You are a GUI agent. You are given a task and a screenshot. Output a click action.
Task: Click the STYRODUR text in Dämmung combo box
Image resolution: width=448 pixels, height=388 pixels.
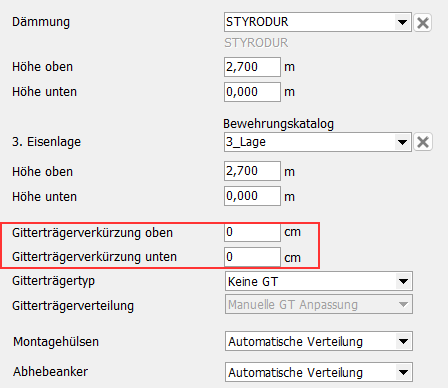click(257, 22)
